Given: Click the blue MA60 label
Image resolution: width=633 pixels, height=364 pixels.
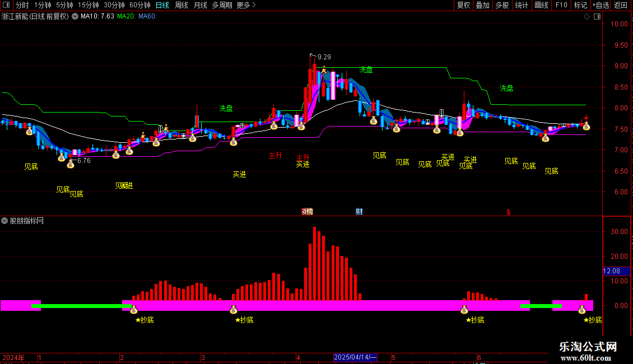Looking at the screenshot, I should click(147, 16).
